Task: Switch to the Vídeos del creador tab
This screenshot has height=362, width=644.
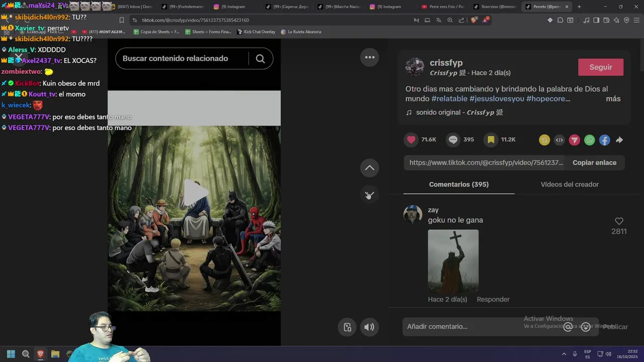Action: tap(570, 185)
